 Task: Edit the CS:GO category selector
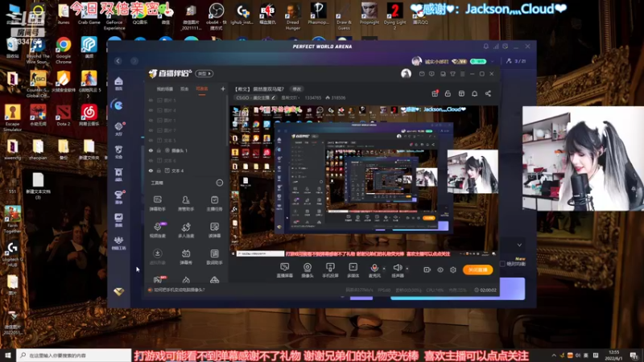255,97
